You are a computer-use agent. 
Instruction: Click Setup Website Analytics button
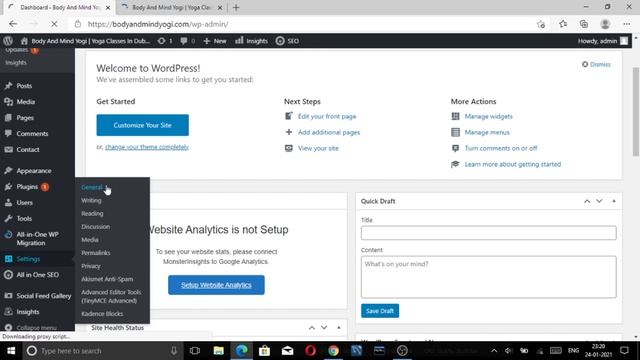click(216, 285)
